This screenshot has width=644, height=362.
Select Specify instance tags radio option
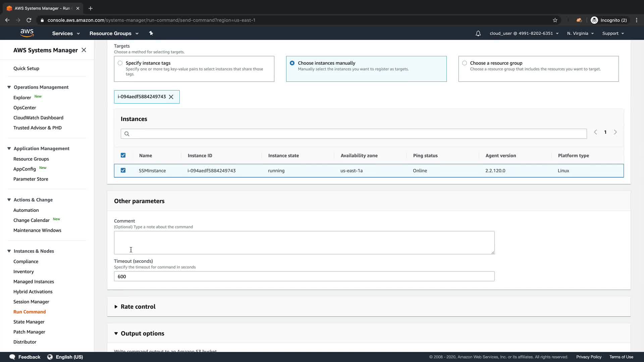pyautogui.click(x=120, y=63)
